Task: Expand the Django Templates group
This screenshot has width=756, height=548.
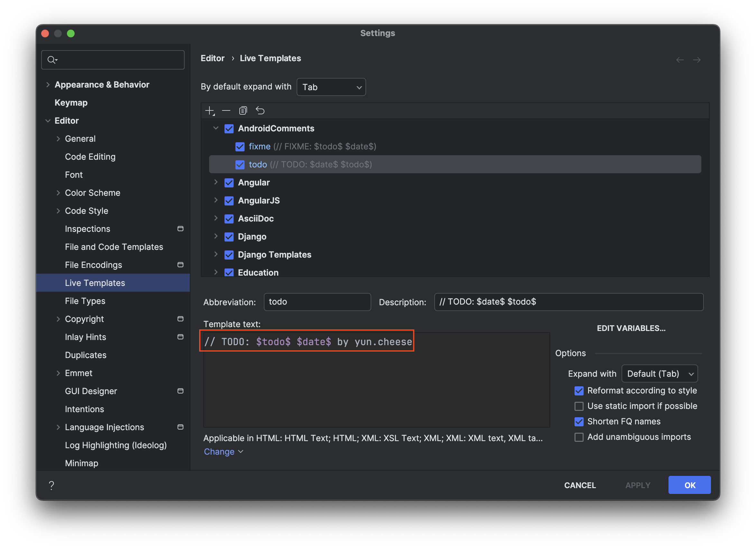Action: (216, 254)
